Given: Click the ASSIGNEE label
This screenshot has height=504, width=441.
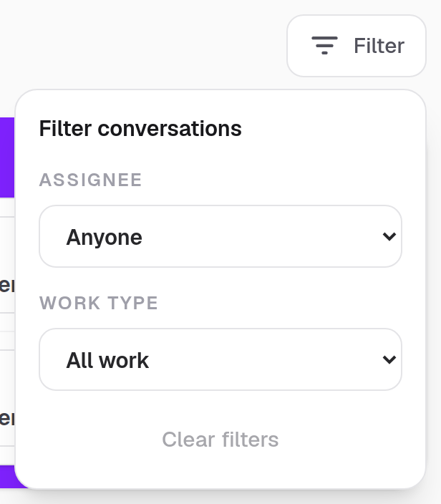Looking at the screenshot, I should [90, 180].
